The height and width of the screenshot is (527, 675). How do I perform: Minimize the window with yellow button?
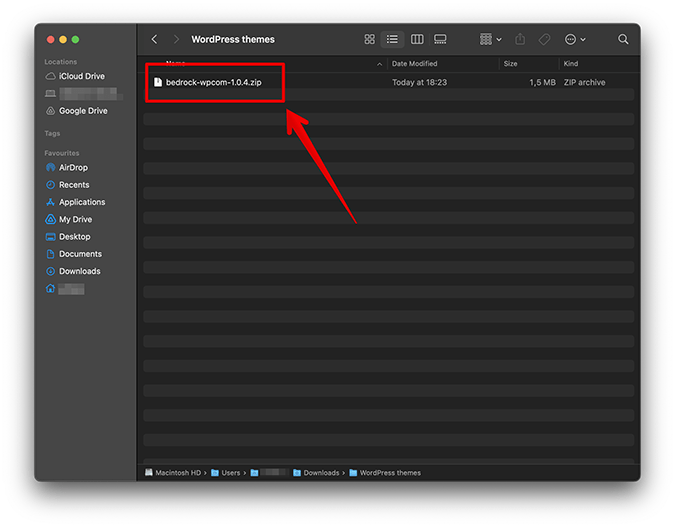point(63,40)
